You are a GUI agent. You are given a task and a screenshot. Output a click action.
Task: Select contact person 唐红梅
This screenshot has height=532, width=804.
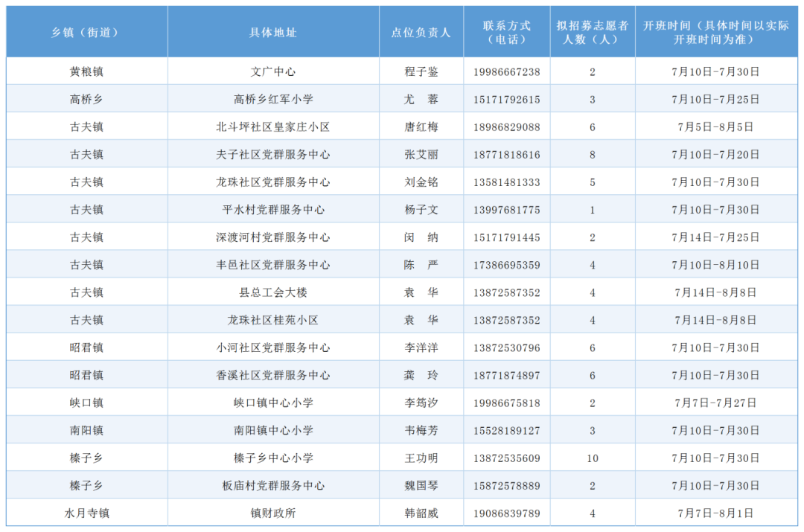click(x=421, y=126)
